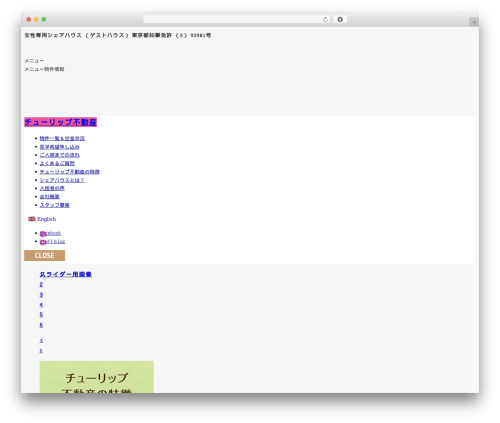Click the pink staff blog icon
The image size is (500, 423).
[43, 242]
